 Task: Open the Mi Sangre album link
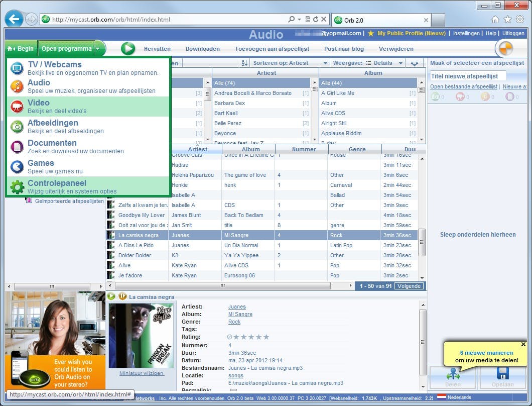pos(240,314)
